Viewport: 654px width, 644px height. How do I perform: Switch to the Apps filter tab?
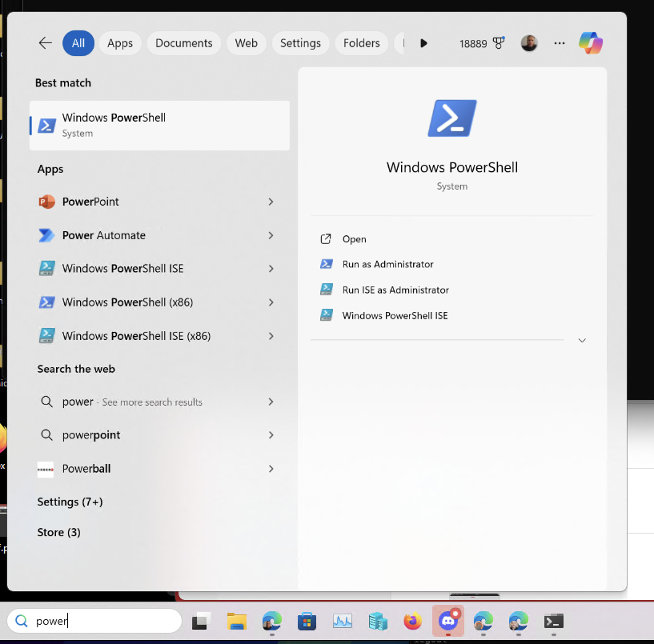[120, 43]
